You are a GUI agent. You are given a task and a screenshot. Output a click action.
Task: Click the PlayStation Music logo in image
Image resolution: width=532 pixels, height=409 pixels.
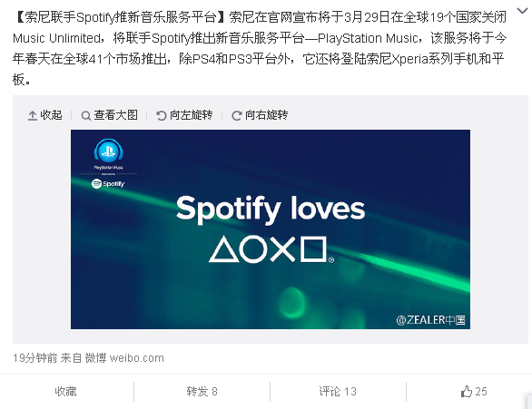tap(109, 154)
